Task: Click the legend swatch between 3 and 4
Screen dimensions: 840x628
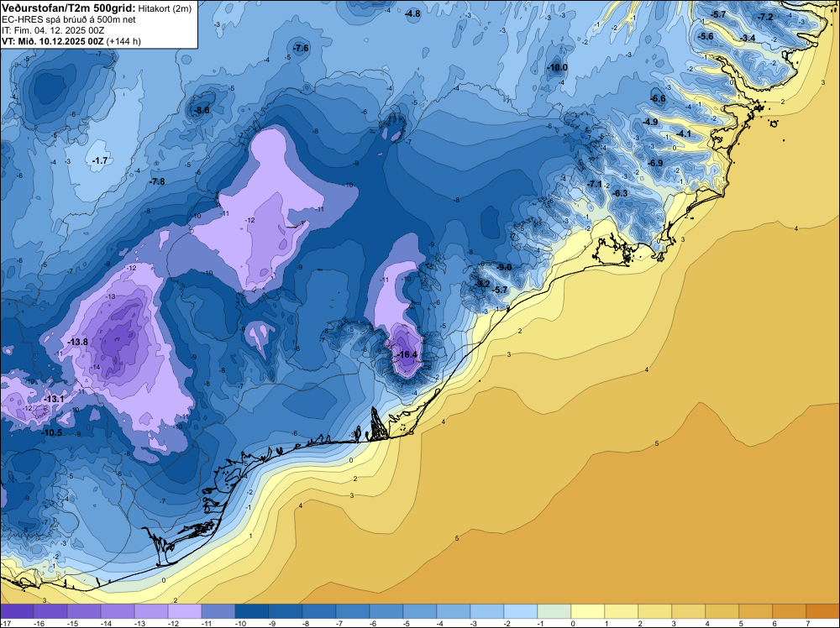Action: click(x=689, y=611)
